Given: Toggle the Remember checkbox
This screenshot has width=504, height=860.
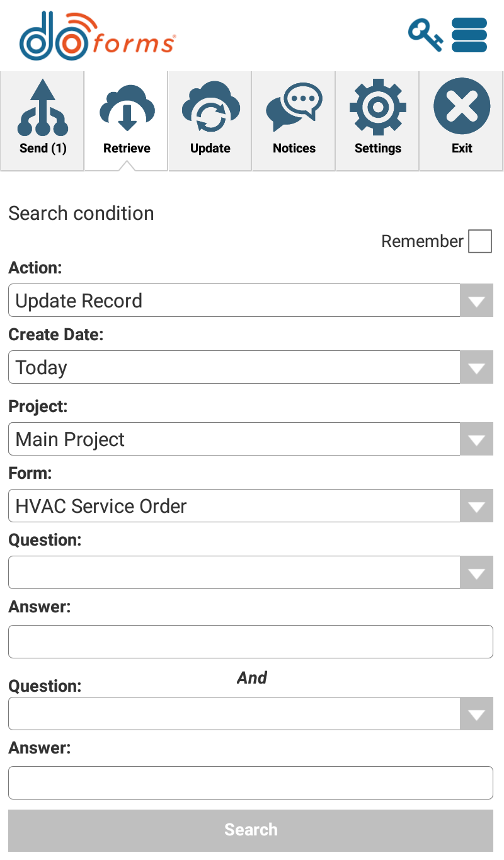Looking at the screenshot, I should pos(480,241).
